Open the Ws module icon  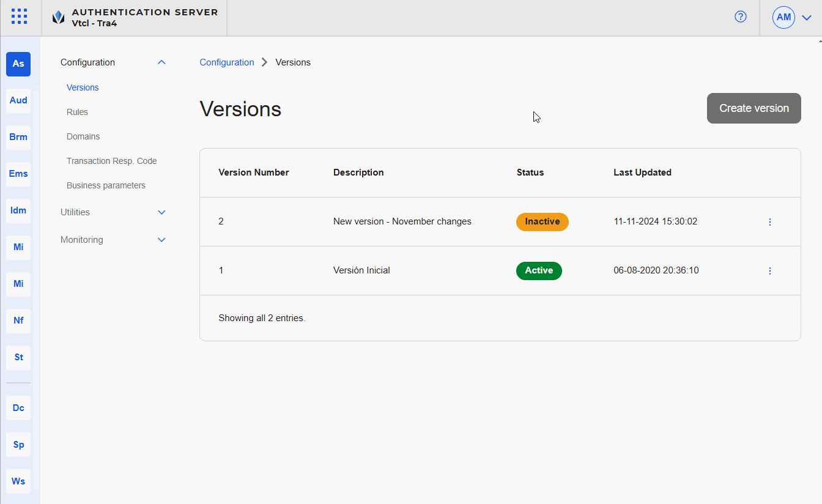tap(18, 481)
